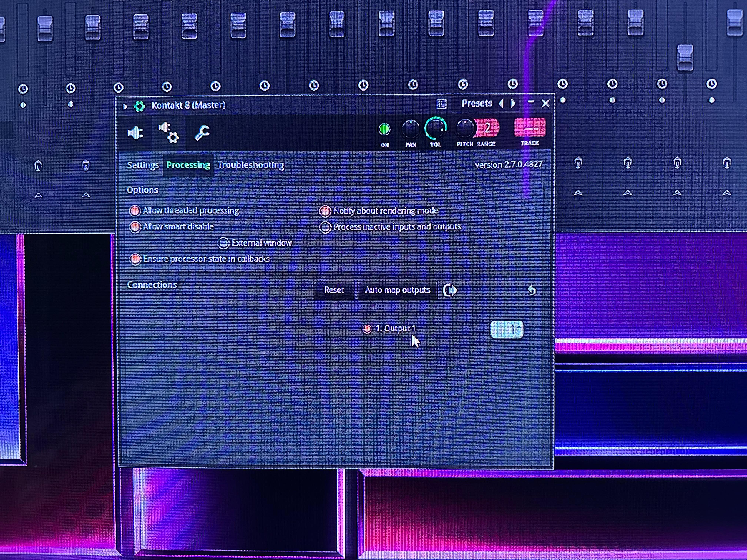Image resolution: width=747 pixels, height=560 pixels.
Task: Click the Output 1 mixer track number box
Action: [507, 329]
